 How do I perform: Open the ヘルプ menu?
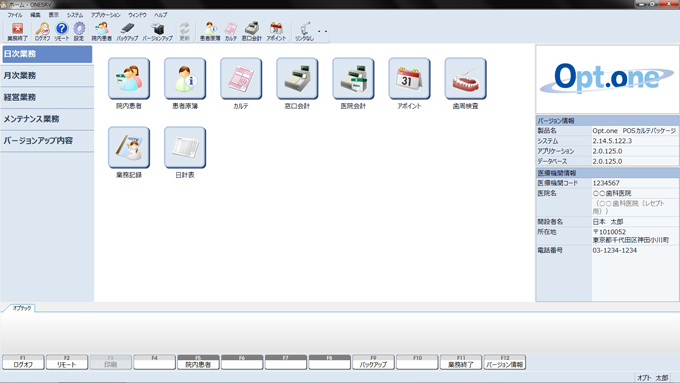click(x=160, y=15)
